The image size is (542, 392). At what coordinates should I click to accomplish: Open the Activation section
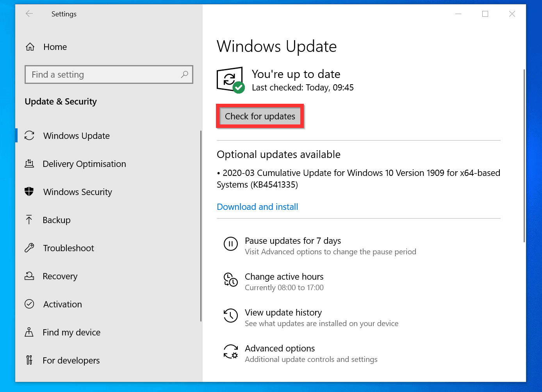tap(62, 304)
